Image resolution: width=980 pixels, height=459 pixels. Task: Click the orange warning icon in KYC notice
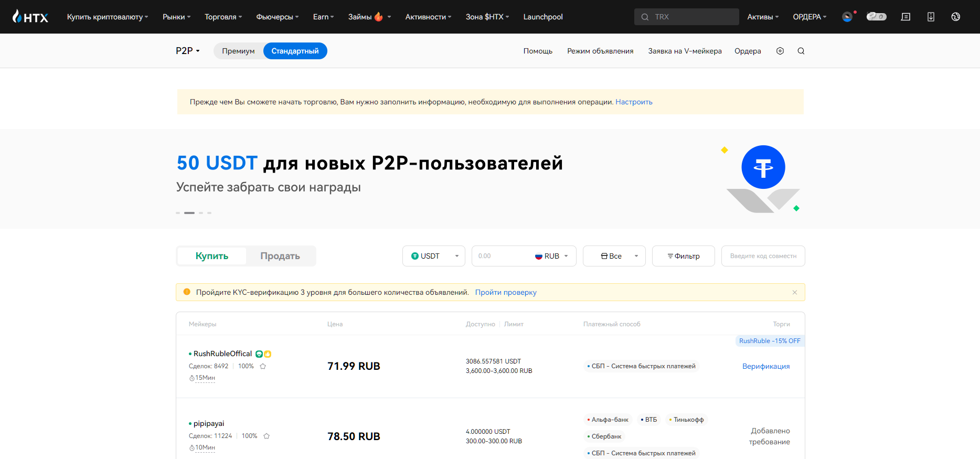(x=187, y=292)
